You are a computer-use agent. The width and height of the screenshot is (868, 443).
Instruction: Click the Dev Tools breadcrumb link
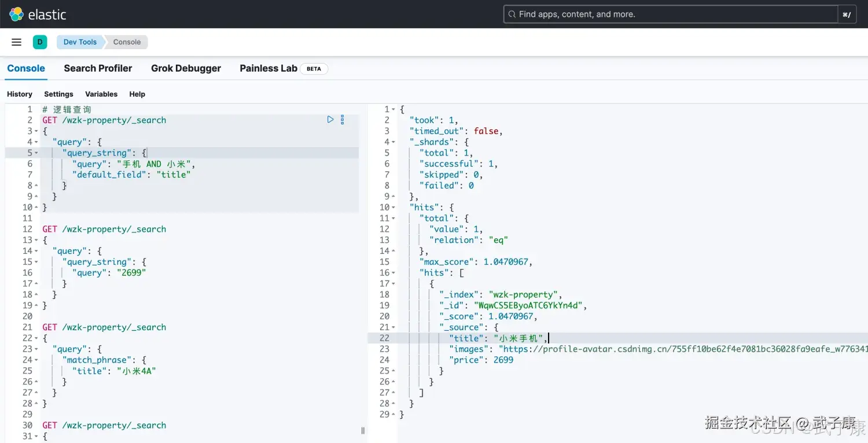click(x=79, y=42)
